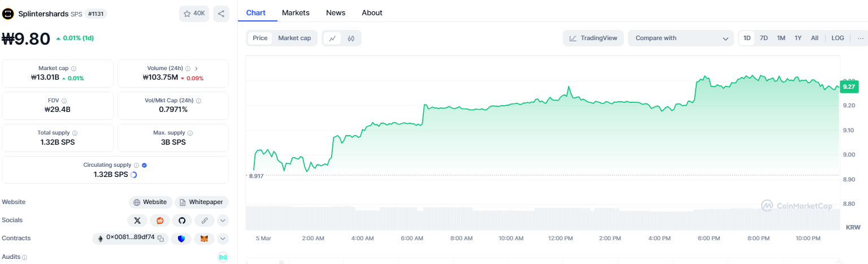Switch to the About tab

(372, 12)
